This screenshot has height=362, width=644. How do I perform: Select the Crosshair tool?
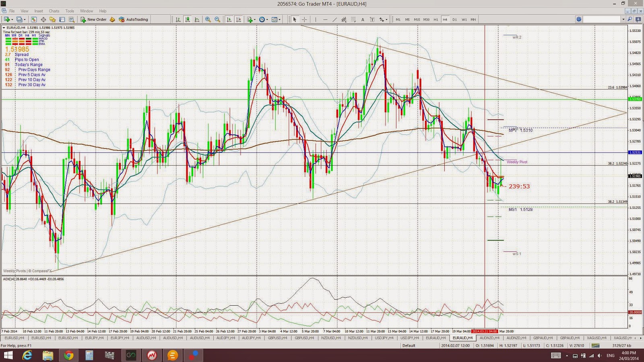click(304, 19)
